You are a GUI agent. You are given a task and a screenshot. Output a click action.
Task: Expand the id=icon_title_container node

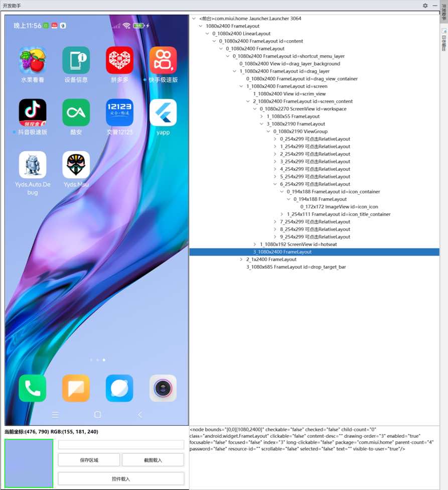[x=282, y=214]
